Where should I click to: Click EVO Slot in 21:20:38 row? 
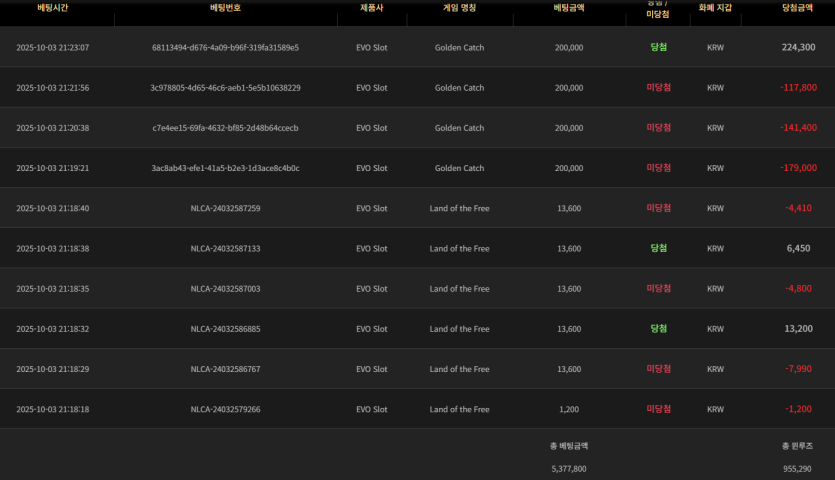pos(372,128)
